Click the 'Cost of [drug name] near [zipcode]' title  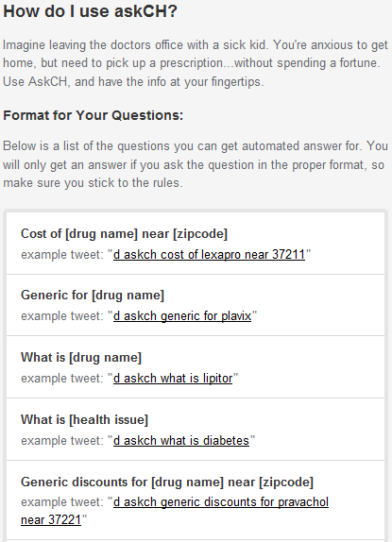pos(124,233)
